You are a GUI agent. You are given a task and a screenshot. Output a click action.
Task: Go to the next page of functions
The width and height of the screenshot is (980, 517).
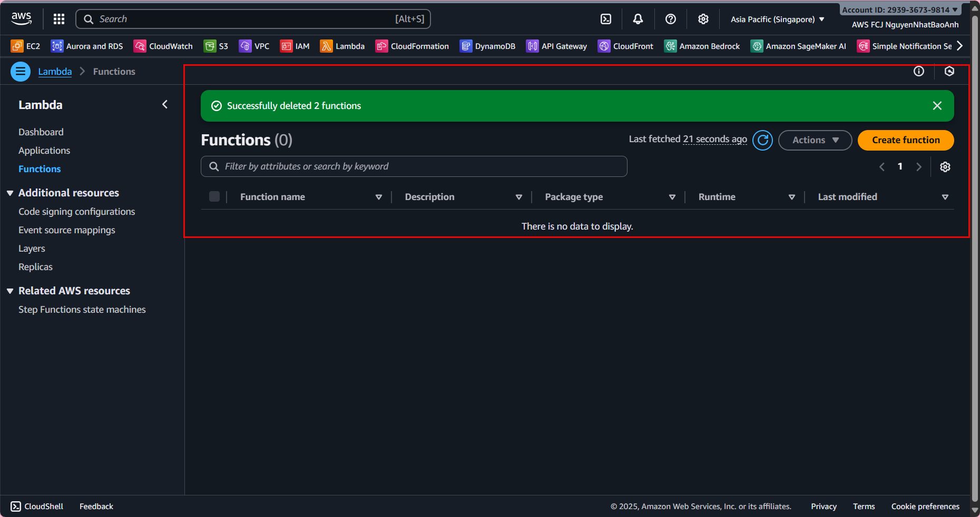click(919, 167)
